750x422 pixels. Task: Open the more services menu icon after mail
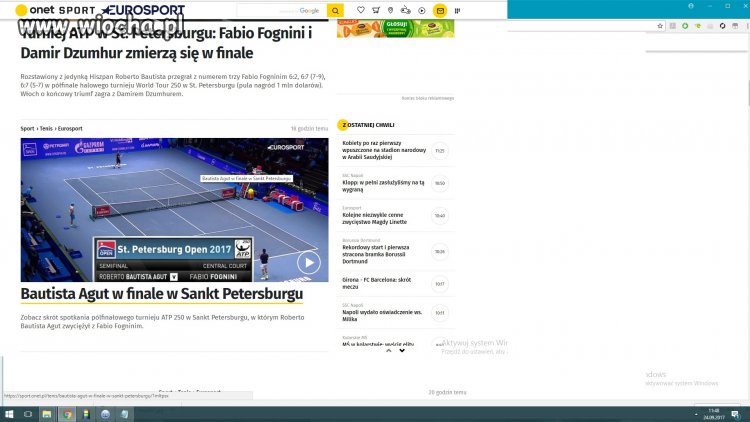tap(457, 10)
